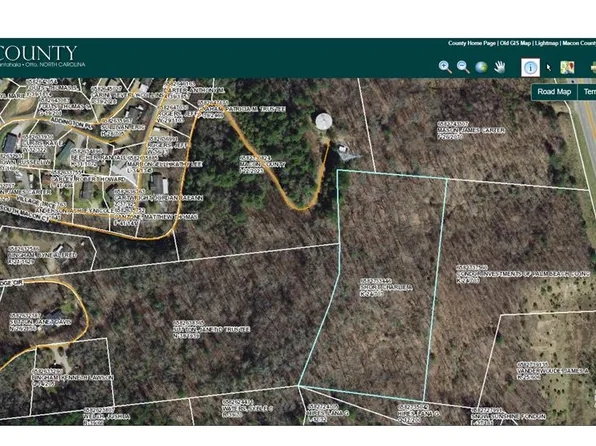The image size is (596, 446).
Task: Toggle the Identify info tool
Action: (530, 67)
